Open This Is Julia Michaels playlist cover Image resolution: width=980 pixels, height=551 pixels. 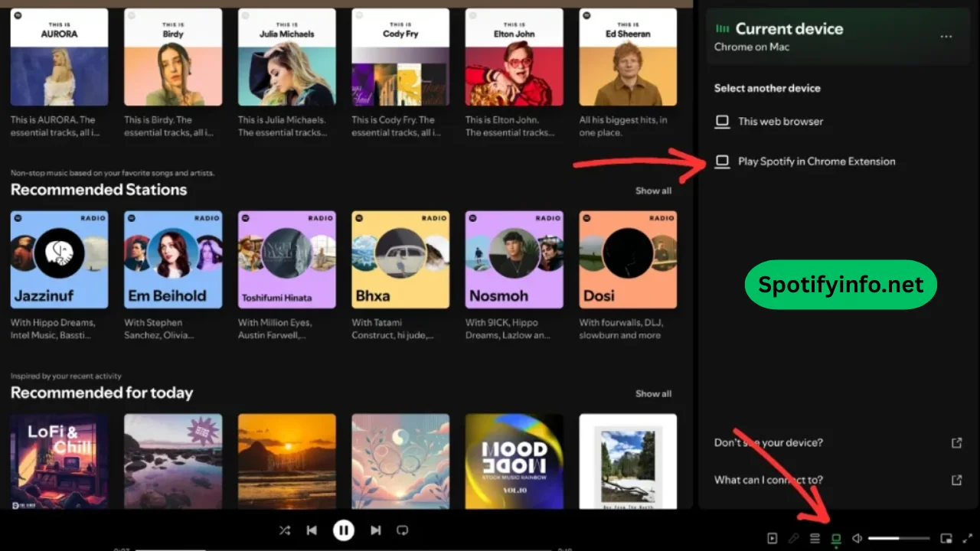(286, 57)
